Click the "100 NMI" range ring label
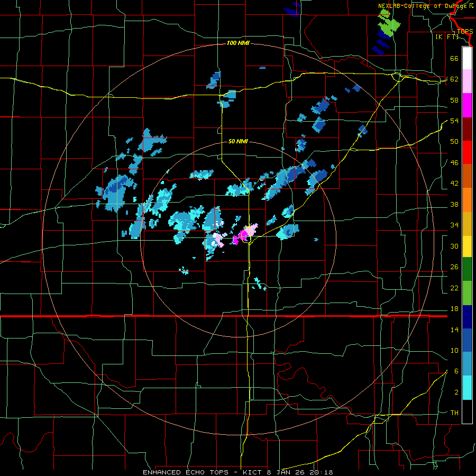 click(238, 43)
